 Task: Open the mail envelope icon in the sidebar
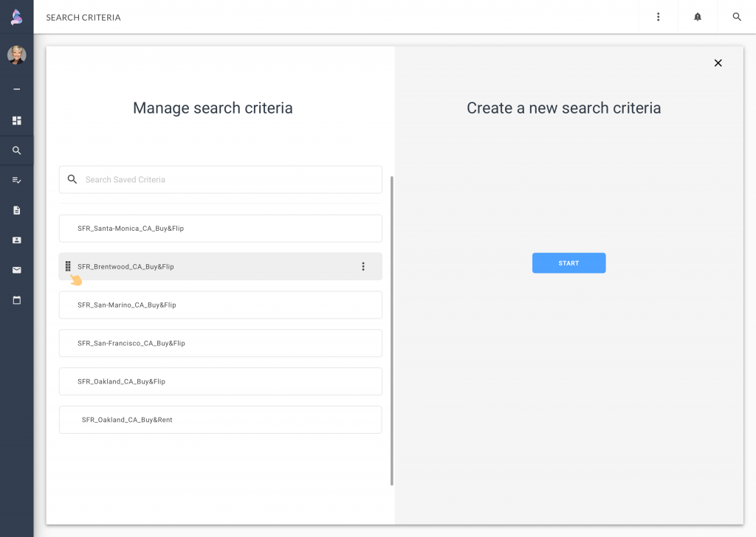pyautogui.click(x=16, y=270)
